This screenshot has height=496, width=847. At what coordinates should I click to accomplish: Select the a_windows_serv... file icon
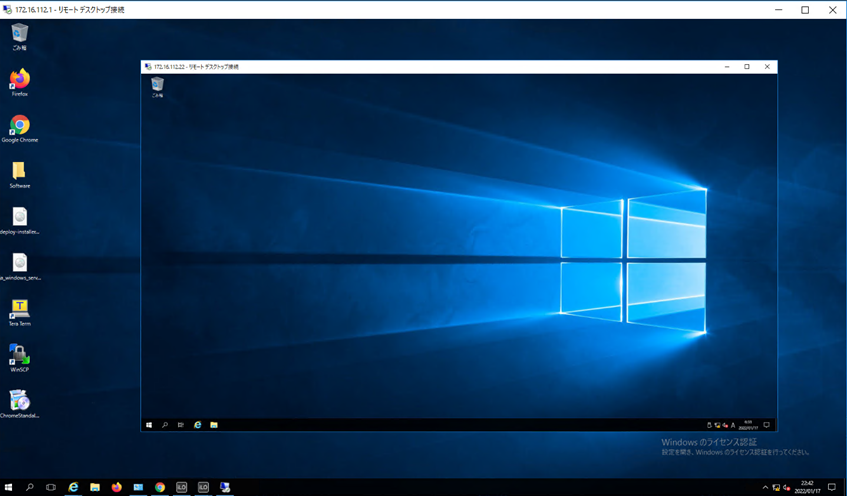click(19, 266)
